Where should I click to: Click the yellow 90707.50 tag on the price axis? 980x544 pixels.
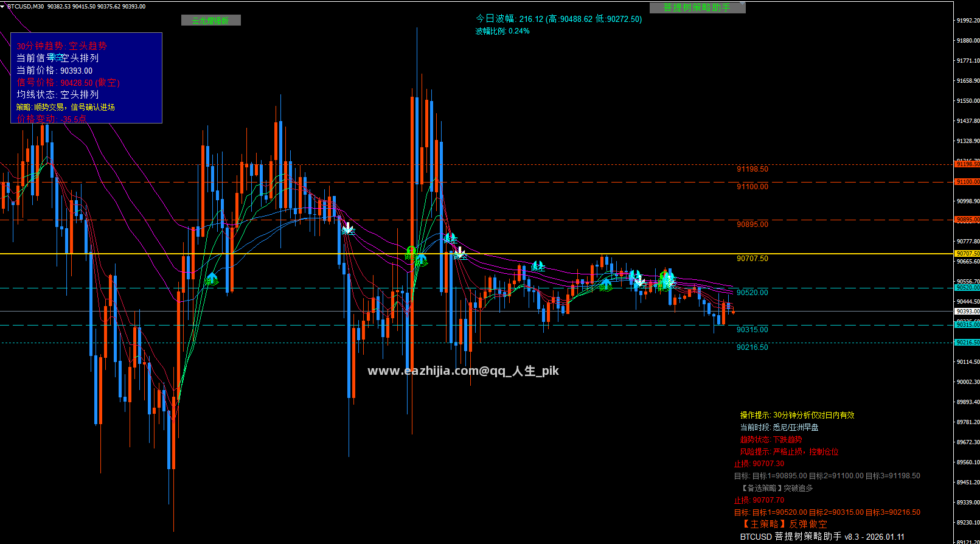click(967, 253)
